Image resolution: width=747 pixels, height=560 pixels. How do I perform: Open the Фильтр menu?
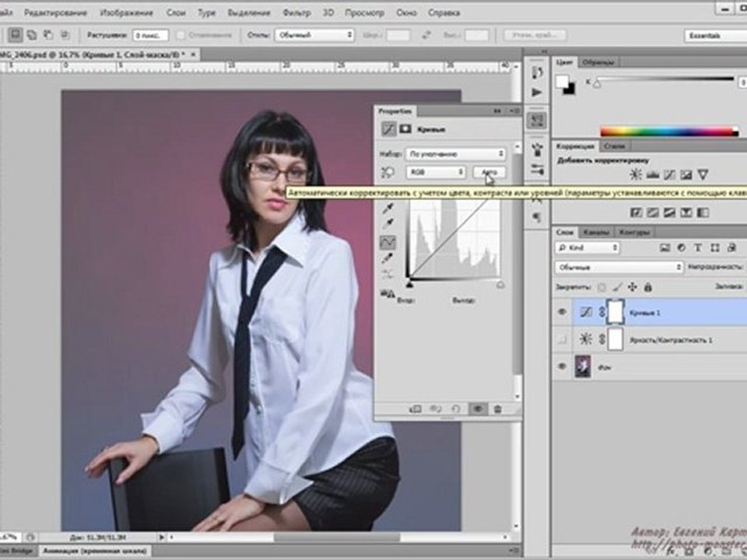coord(296,13)
